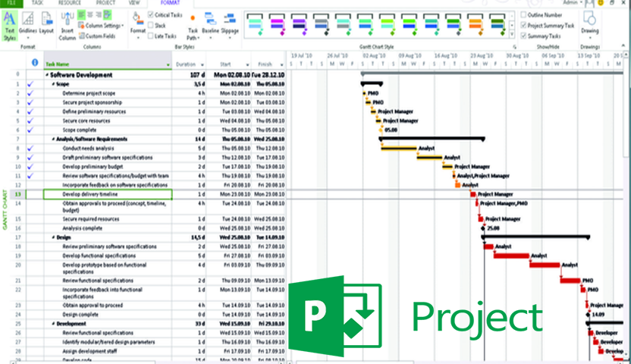
Task: Toggle the Wrap Text column icon
Action: tap(108, 15)
